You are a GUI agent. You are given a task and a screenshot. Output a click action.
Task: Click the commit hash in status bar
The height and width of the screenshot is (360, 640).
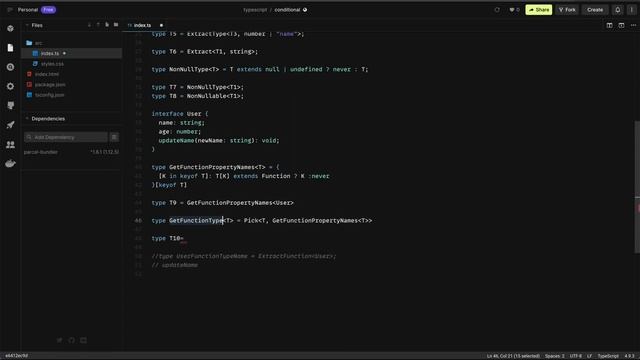point(16,356)
